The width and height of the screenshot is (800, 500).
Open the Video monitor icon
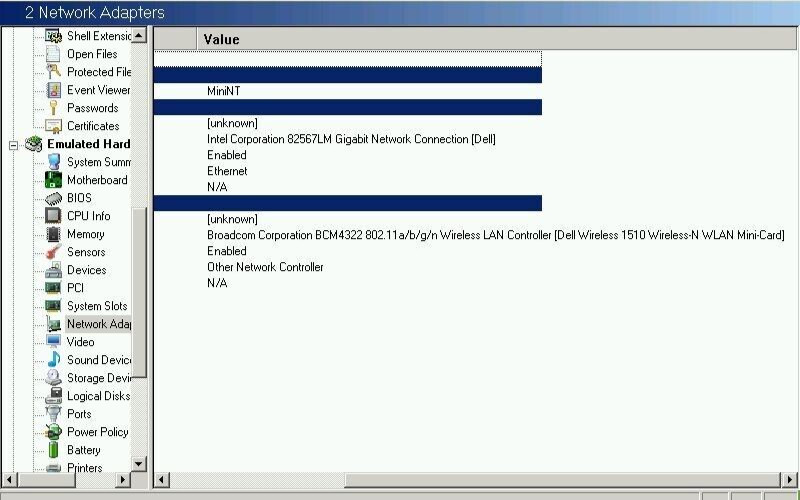(53, 341)
